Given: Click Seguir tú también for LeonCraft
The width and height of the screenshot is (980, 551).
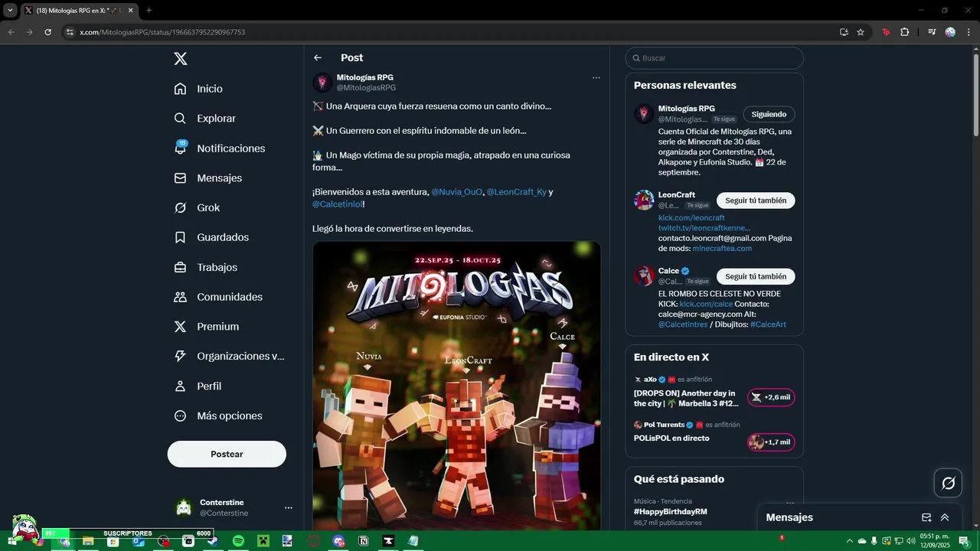Looking at the screenshot, I should [756, 201].
